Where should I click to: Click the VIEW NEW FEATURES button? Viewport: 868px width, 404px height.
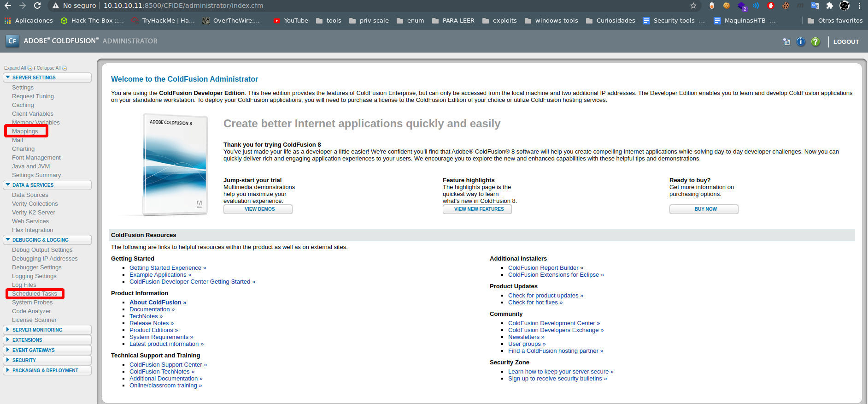(x=477, y=209)
